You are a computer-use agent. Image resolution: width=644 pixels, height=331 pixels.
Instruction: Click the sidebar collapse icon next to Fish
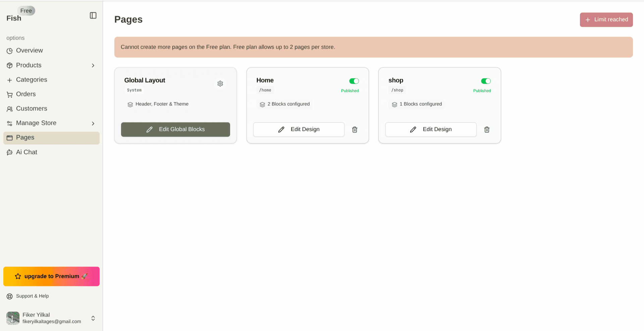pyautogui.click(x=93, y=15)
